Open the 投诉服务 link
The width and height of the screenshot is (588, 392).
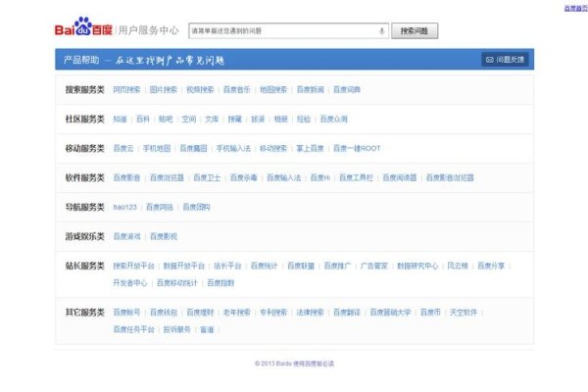point(177,329)
